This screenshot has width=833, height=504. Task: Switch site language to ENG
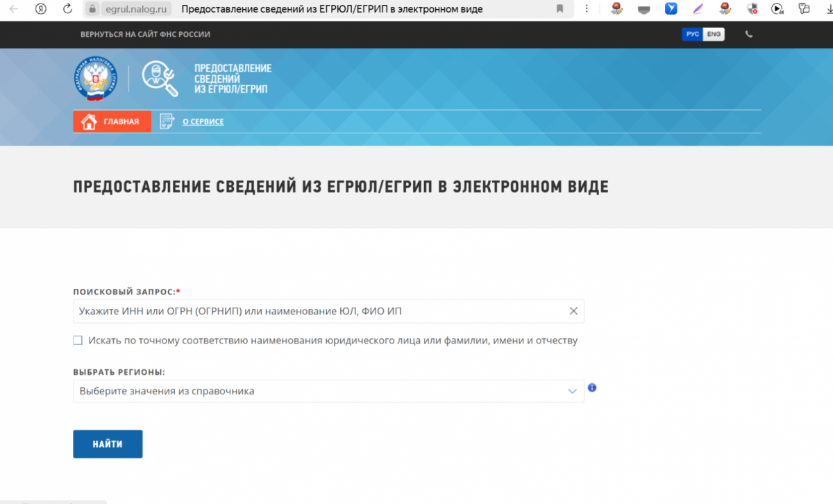714,34
